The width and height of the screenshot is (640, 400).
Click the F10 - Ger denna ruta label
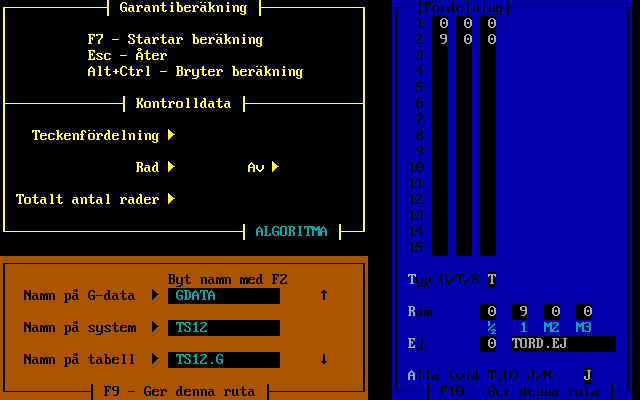click(520, 391)
